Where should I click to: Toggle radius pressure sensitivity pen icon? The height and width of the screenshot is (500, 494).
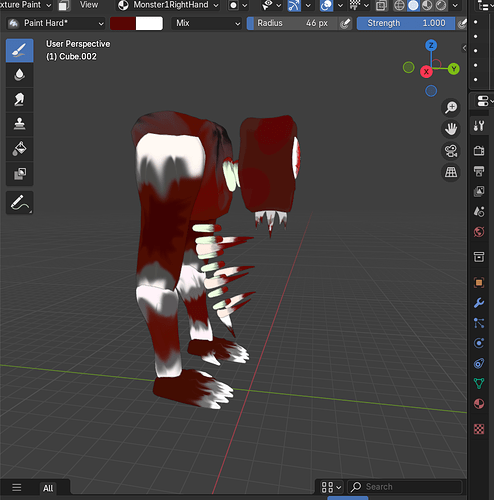(x=345, y=23)
